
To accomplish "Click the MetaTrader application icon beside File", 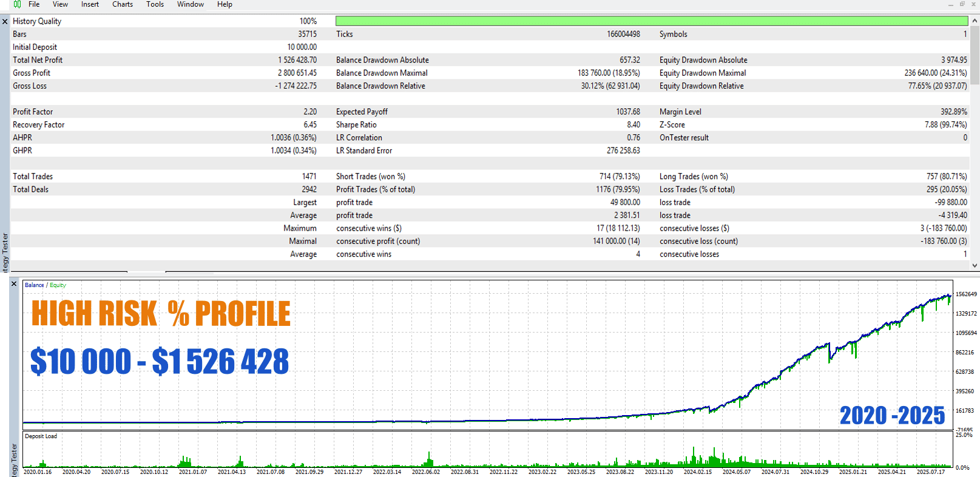I will [x=17, y=4].
